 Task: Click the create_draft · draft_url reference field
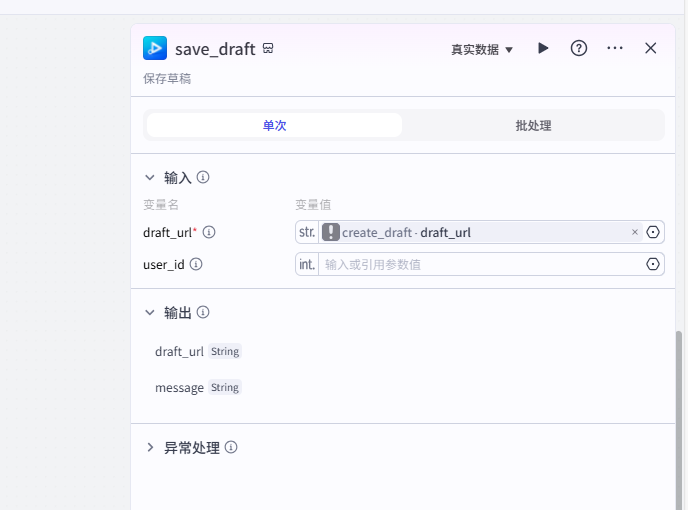click(x=480, y=232)
